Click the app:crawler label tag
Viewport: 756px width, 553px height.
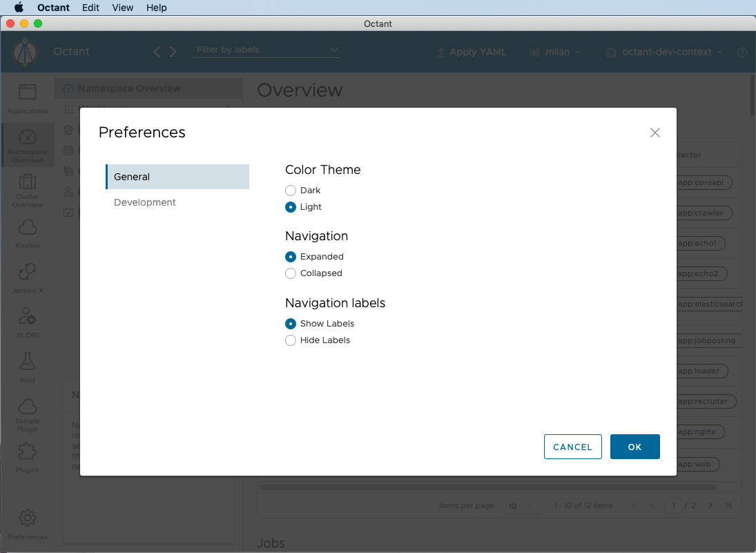tap(704, 213)
